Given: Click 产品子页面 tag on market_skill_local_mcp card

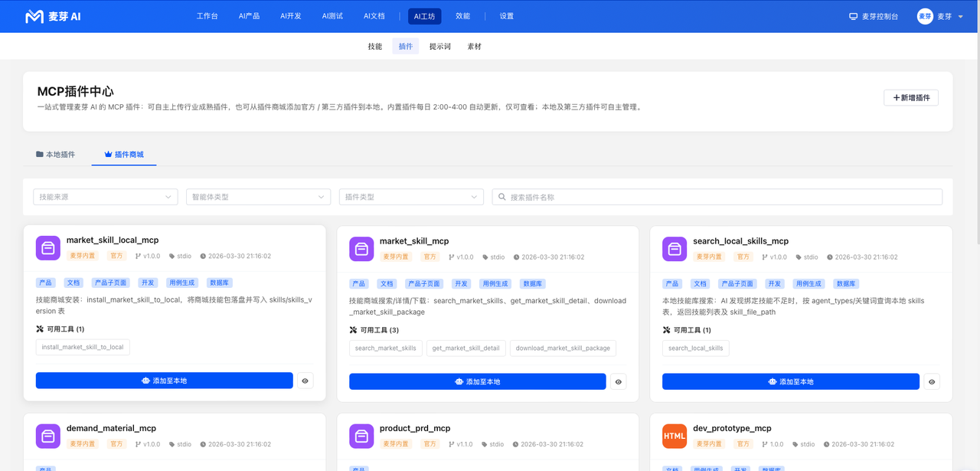Looking at the screenshot, I should click(111, 283).
